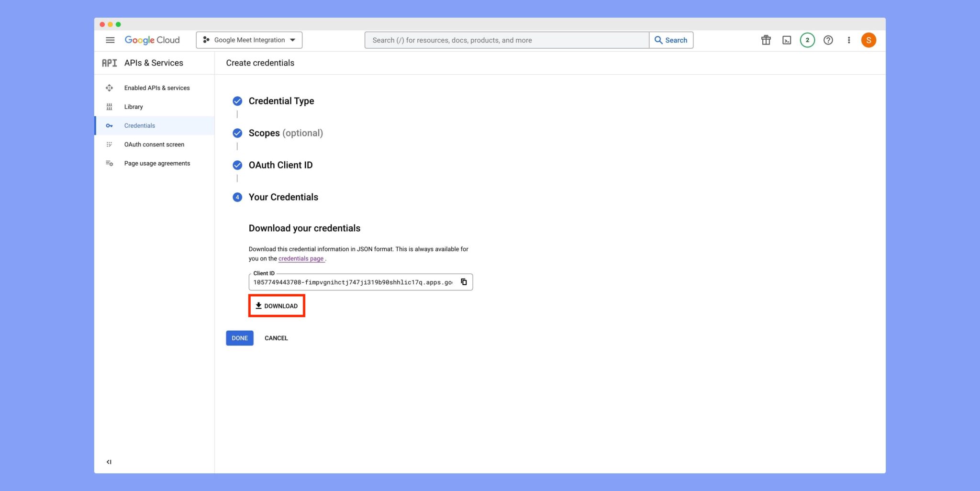Click the OAuth Client ID checkmark circle

pos(237,165)
